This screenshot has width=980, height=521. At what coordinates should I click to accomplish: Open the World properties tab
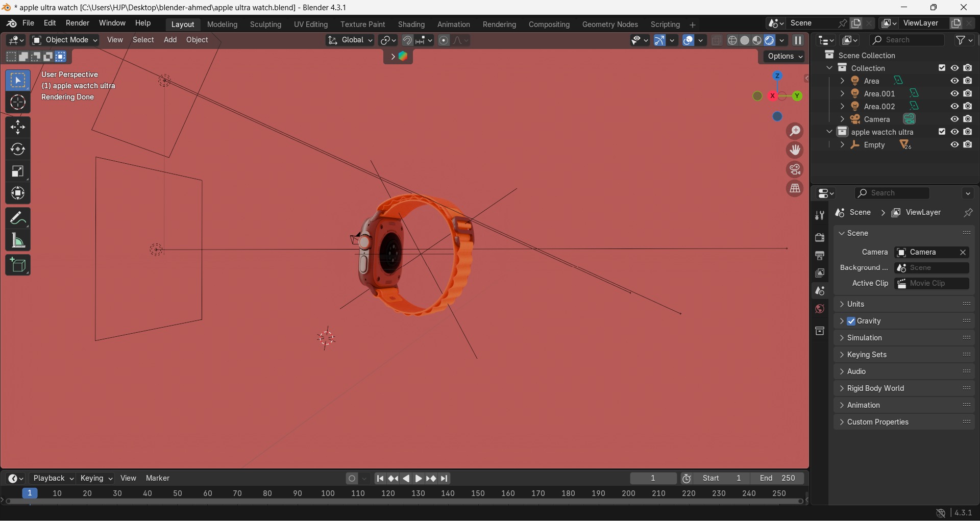(820, 309)
